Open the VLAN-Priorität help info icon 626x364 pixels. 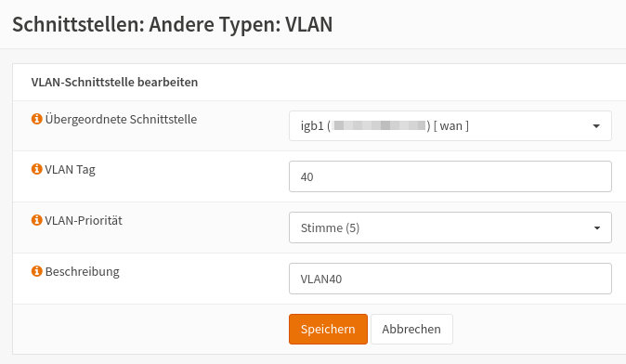coord(37,220)
